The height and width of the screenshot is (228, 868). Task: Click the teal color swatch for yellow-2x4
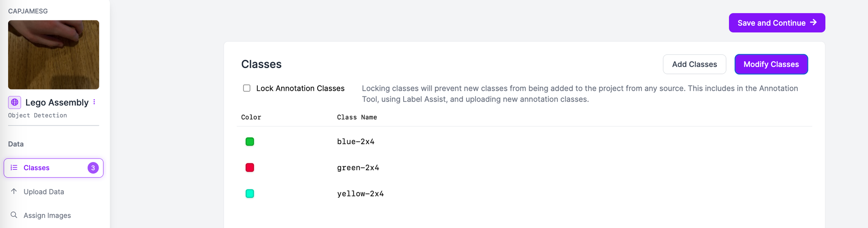click(250, 194)
